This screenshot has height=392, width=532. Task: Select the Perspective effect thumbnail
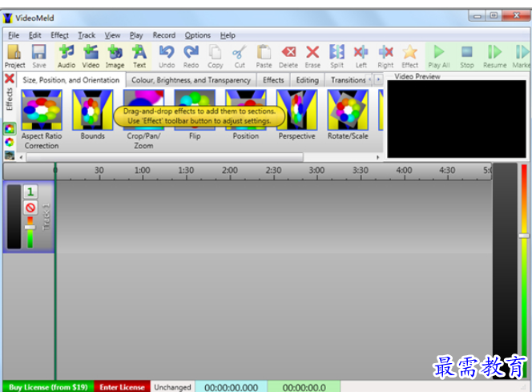pyautogui.click(x=296, y=110)
